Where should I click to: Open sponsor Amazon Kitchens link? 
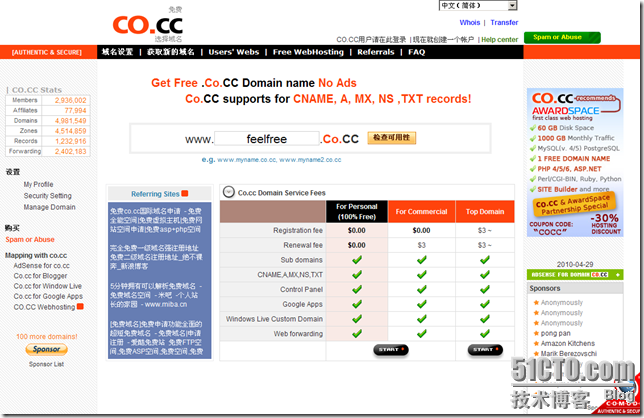[568, 343]
